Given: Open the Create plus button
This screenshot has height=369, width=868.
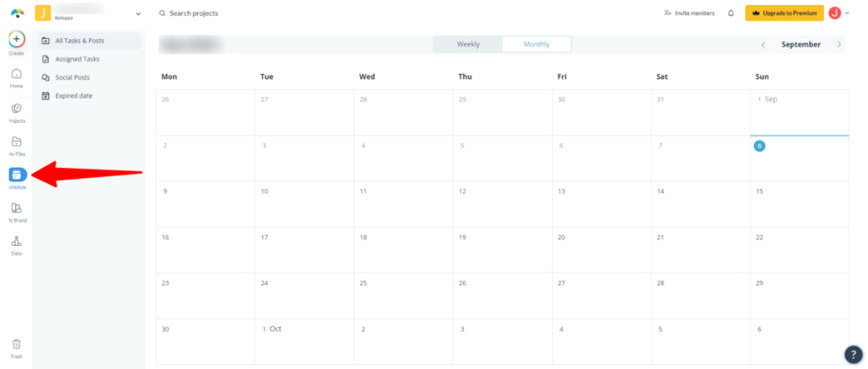Looking at the screenshot, I should pos(17,39).
